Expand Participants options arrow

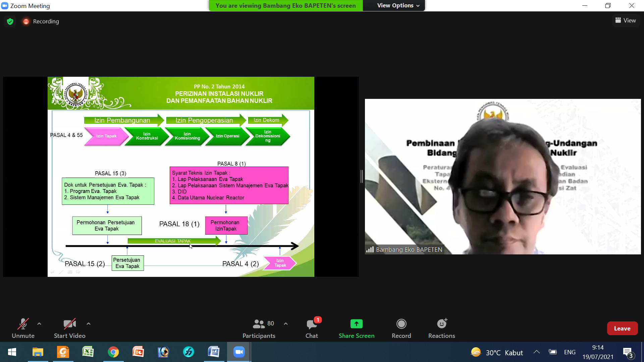click(286, 324)
